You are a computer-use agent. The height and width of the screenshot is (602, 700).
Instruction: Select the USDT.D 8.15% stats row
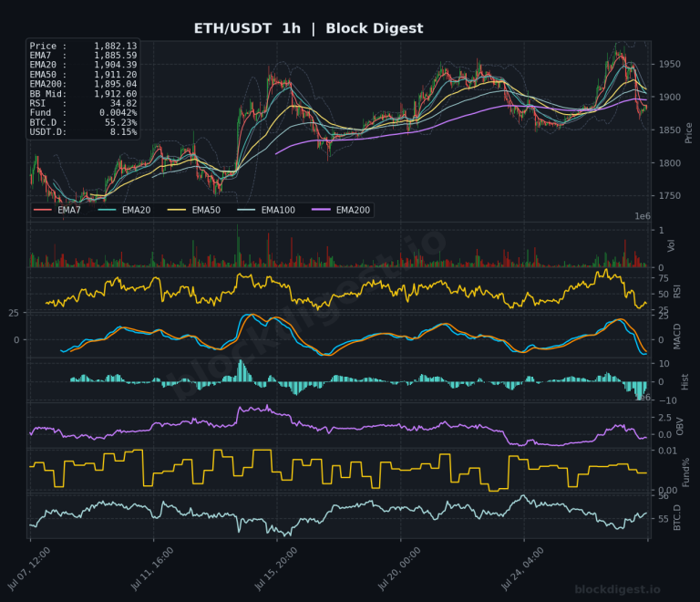[x=83, y=131]
